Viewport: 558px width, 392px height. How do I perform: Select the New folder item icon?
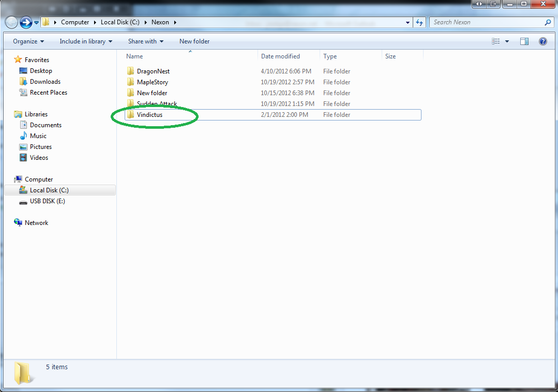[130, 93]
